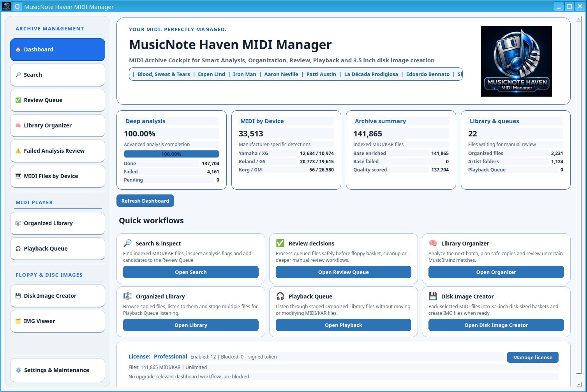Click the 22 files waiting for review value

[472, 134]
